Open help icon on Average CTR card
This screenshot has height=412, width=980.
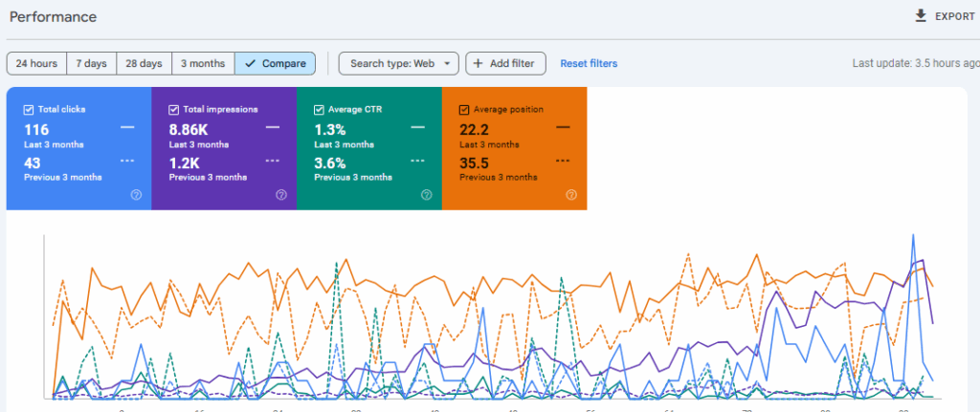(x=426, y=194)
